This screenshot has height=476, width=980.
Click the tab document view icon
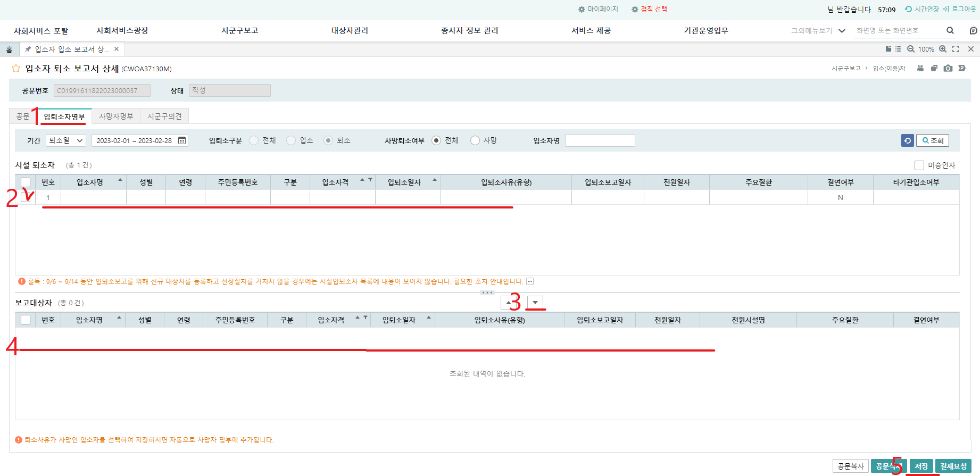point(888,49)
